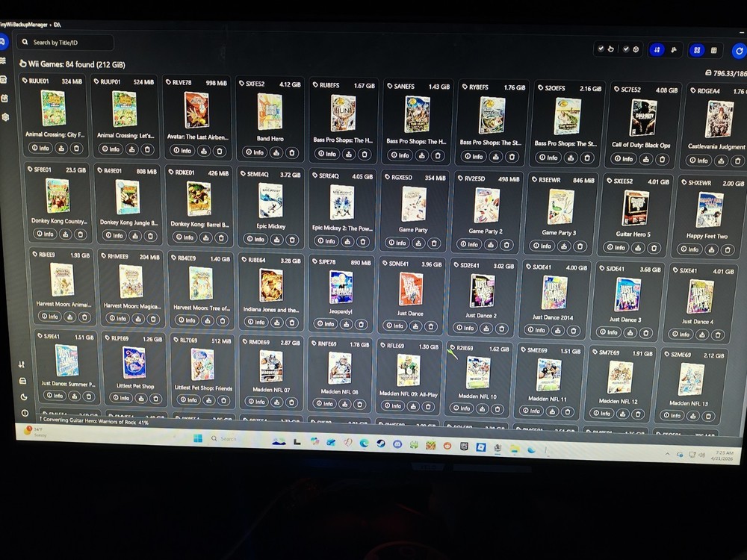Viewport: 747px width, 560px height.
Task: Switch to table list view
Action: pos(714,51)
